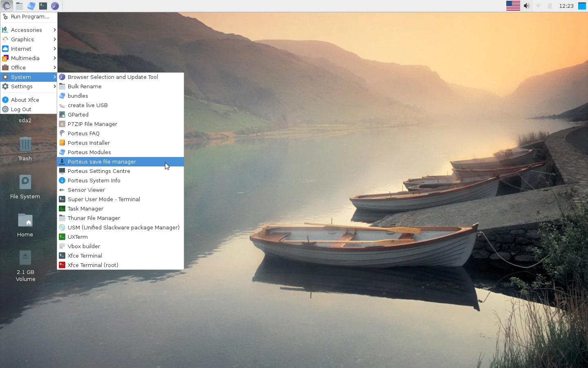
Task: Open the Home folder desktop icon
Action: pyautogui.click(x=25, y=224)
